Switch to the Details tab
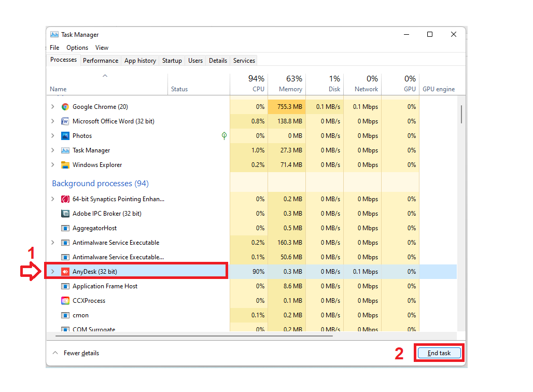 click(218, 61)
